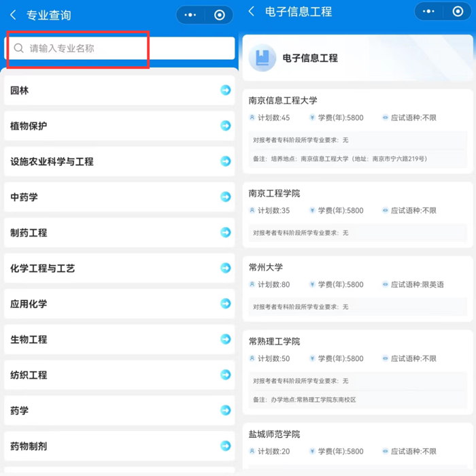Expand the 园林 major arrow
476x476 pixels.
(x=225, y=90)
